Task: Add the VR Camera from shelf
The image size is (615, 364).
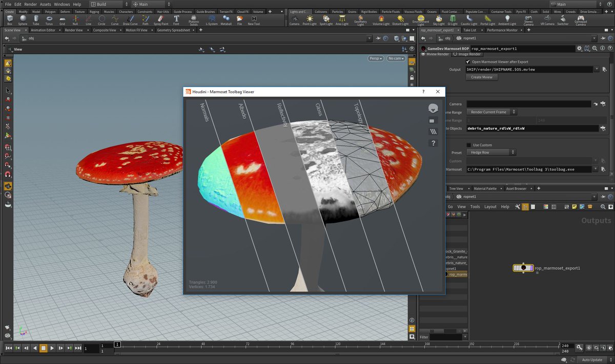Action: click(548, 20)
